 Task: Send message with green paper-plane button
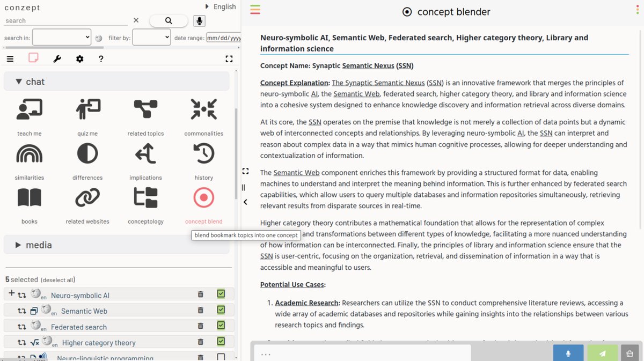coord(603,353)
